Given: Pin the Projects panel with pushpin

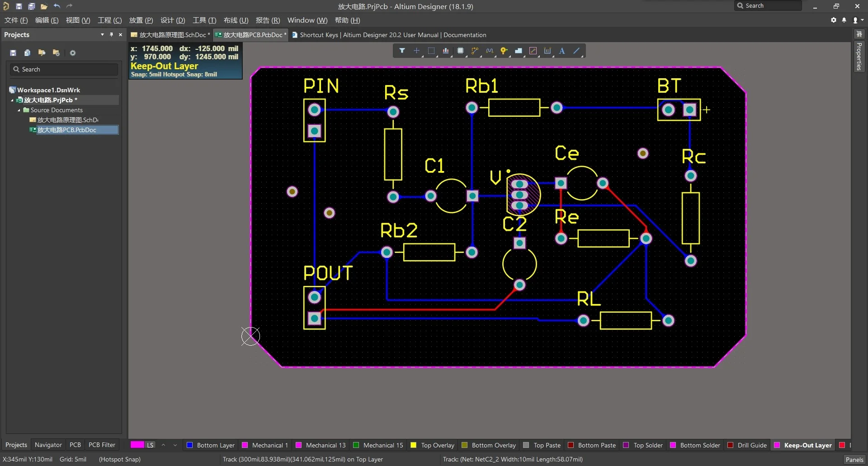Looking at the screenshot, I should click(x=111, y=34).
